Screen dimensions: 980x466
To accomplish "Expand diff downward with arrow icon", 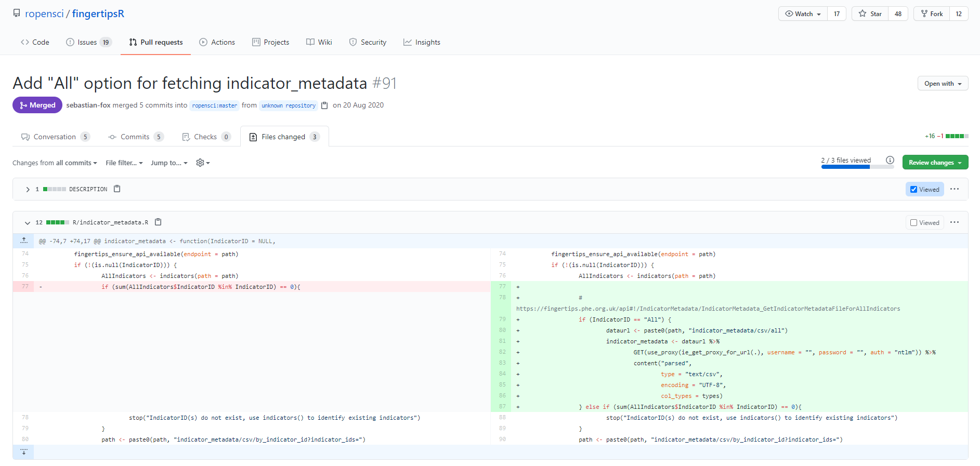I will coord(24,452).
